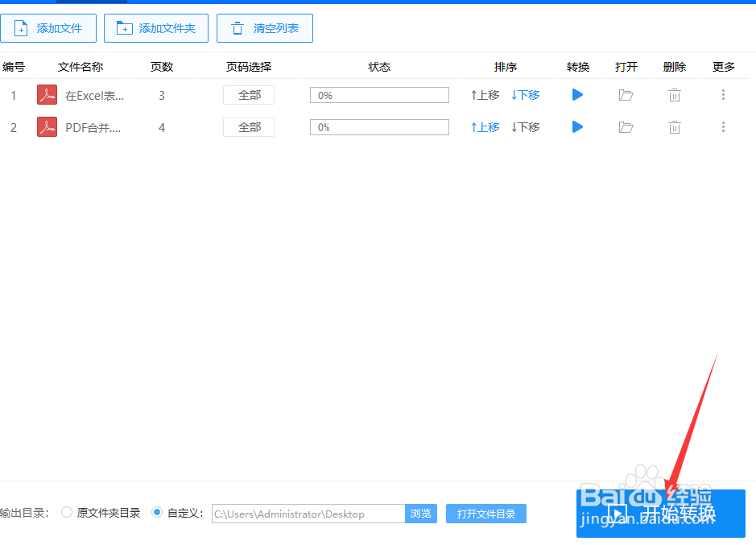Image resolution: width=756 pixels, height=545 pixels.
Task: Click the output directory path input field
Action: [x=306, y=513]
